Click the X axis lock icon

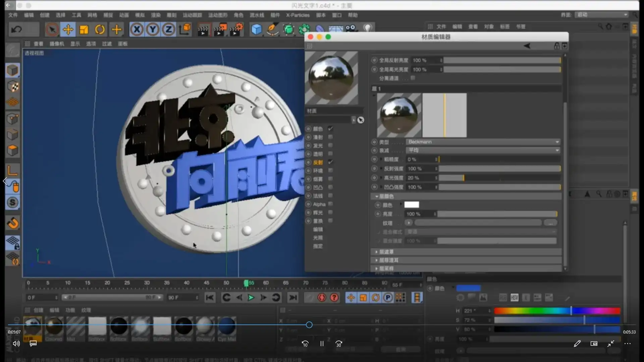136,29
